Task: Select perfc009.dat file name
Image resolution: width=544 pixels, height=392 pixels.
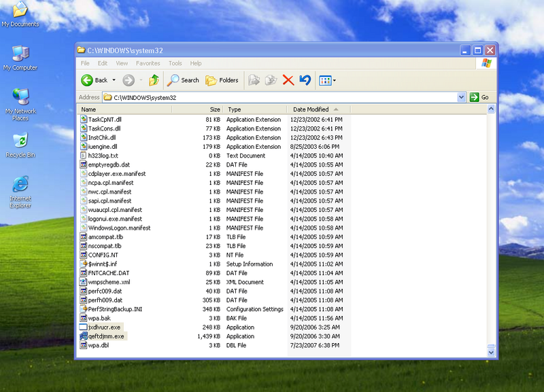Action: 105,291
